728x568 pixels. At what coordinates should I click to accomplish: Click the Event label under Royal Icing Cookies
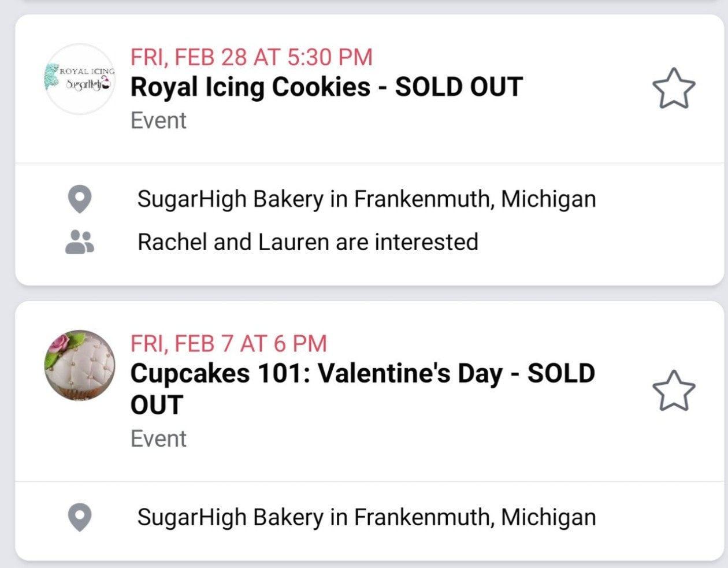158,121
